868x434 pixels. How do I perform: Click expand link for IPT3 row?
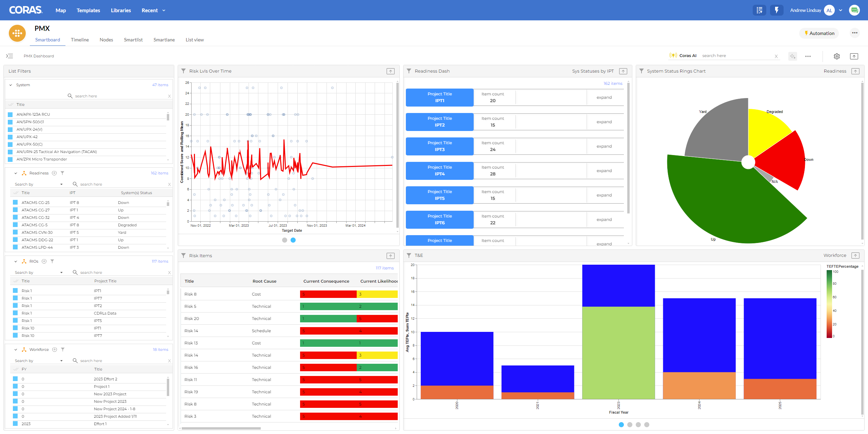pyautogui.click(x=604, y=146)
